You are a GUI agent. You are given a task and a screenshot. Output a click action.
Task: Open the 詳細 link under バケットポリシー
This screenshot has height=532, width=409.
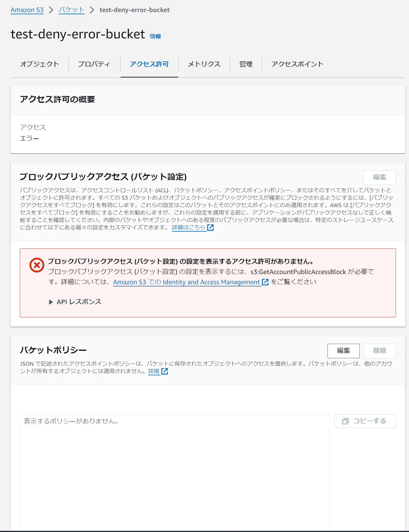[154, 371]
